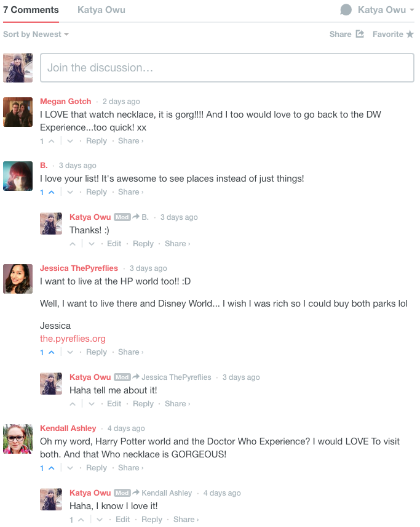
Task: Edit the 'Thanks! :)' reply
Action: [114, 244]
